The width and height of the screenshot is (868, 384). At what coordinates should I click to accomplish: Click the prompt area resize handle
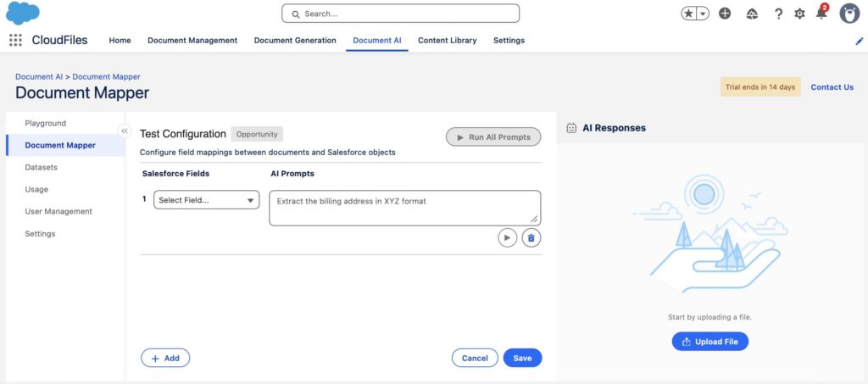534,219
